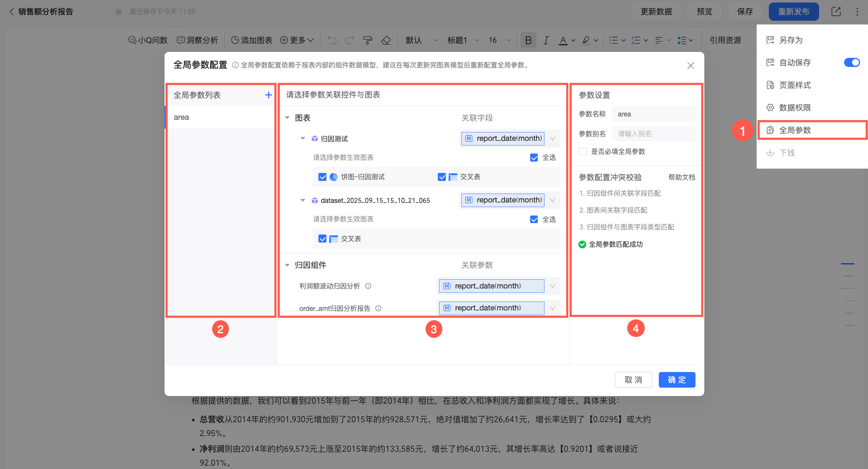Uncheck the 饼图-归因测试 chart checkbox
This screenshot has width=868, height=469.
click(323, 177)
